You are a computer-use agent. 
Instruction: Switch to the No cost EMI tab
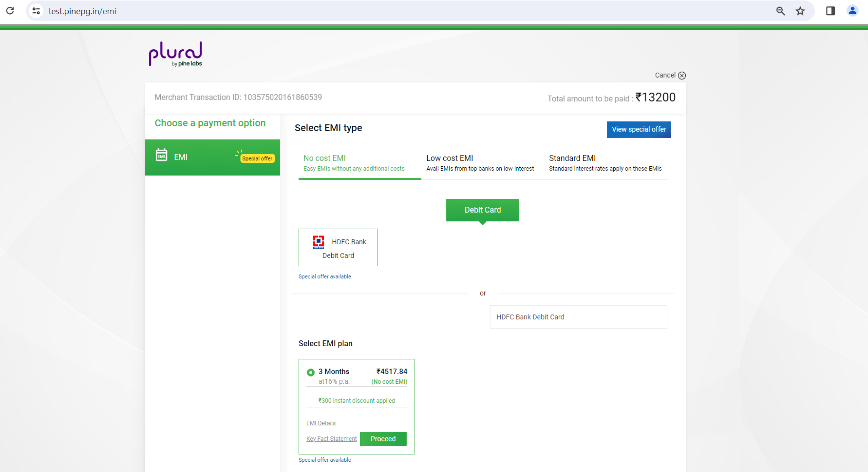tap(354, 163)
